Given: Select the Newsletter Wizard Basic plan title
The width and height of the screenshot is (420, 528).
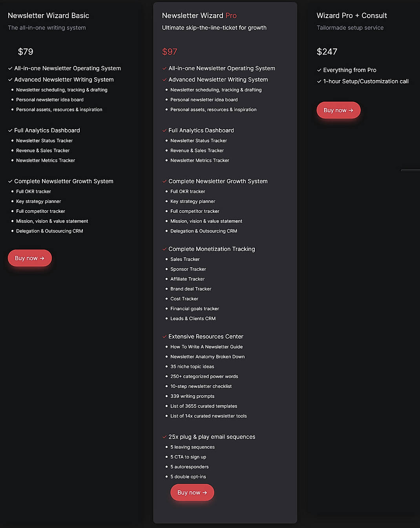Looking at the screenshot, I should [48, 16].
